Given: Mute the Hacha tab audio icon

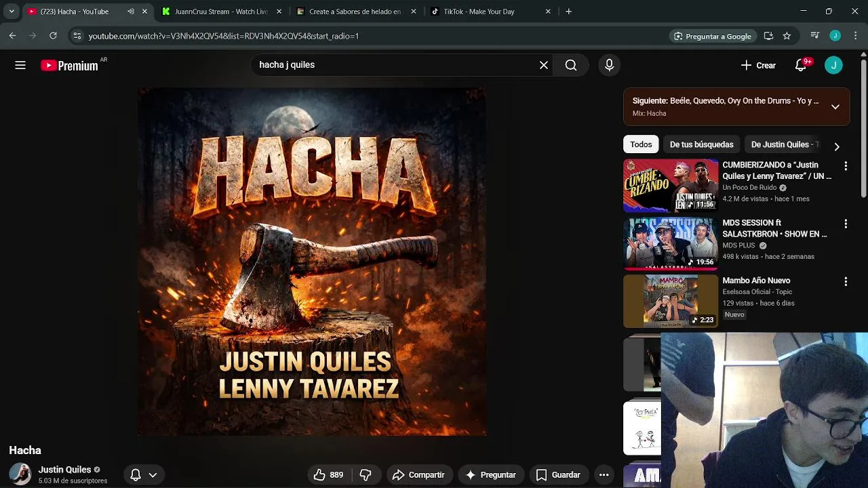Looking at the screenshot, I should click(x=131, y=12).
